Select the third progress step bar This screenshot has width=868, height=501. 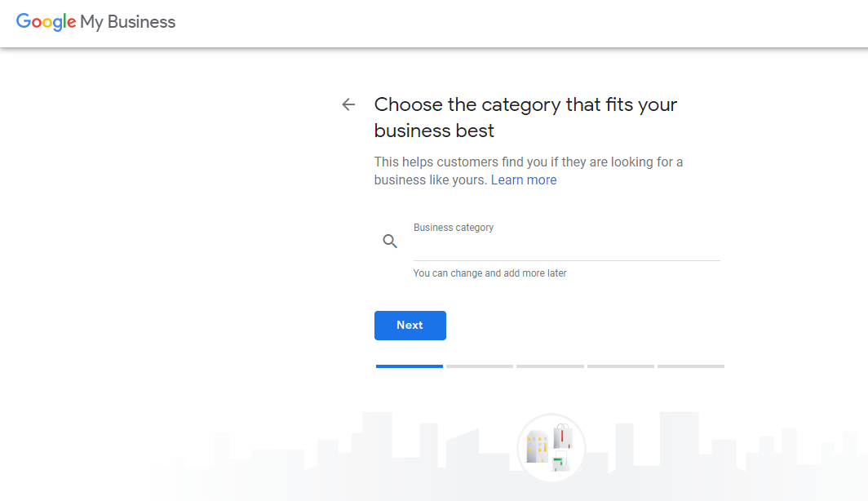point(550,366)
